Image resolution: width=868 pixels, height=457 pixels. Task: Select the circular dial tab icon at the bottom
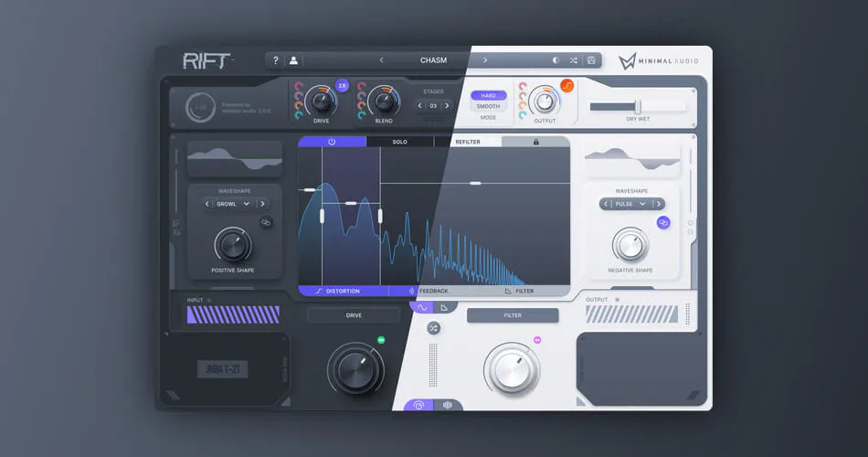coord(419,405)
